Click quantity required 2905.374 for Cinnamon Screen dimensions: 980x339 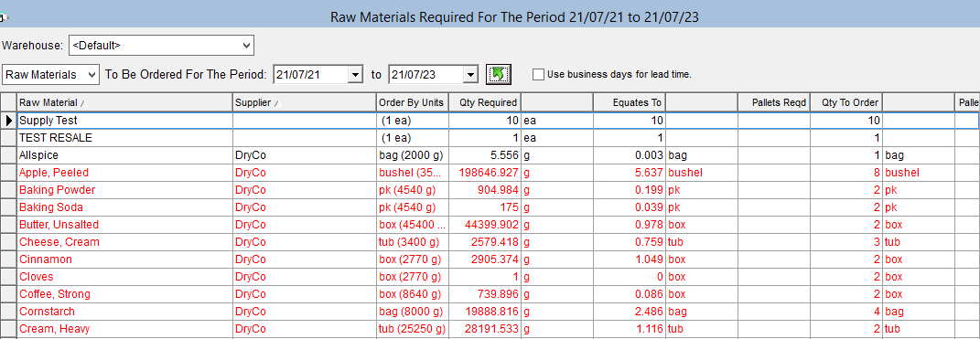click(x=484, y=260)
